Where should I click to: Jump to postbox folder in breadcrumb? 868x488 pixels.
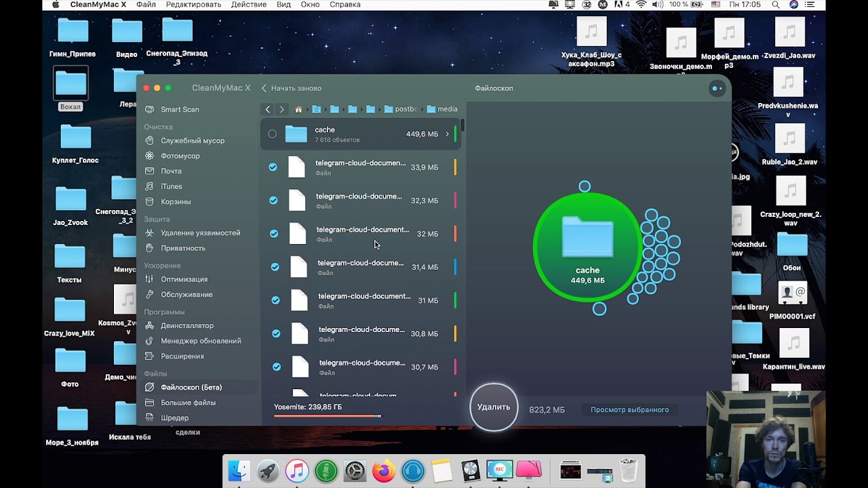[400, 109]
